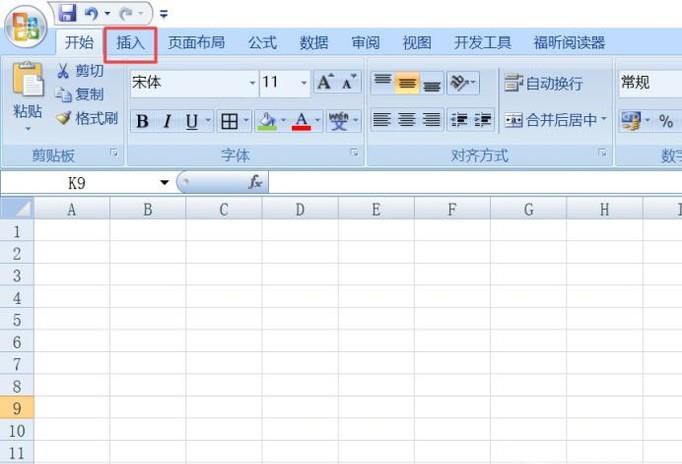Toggle center horizontal alignment
Viewport: 682px width, 464px height.
[407, 120]
